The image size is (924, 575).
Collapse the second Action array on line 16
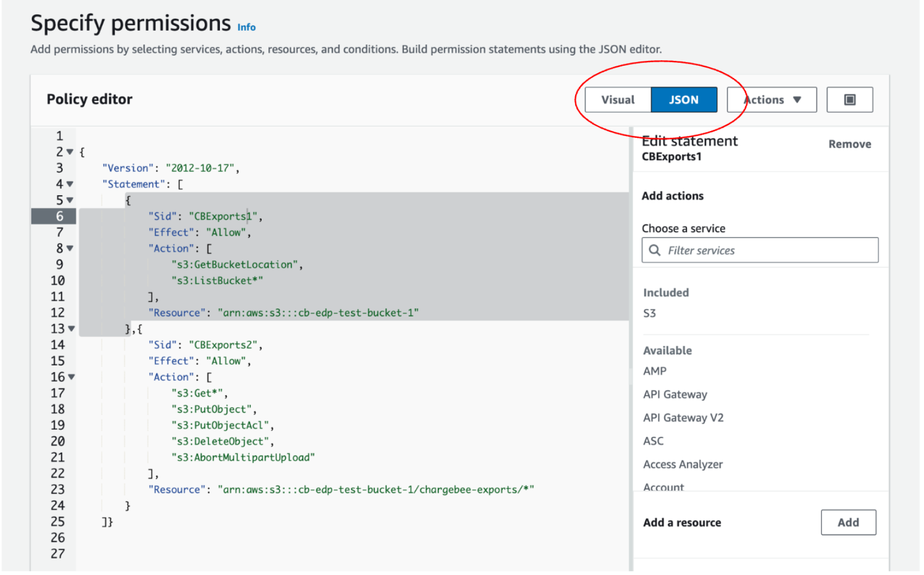pos(71,377)
